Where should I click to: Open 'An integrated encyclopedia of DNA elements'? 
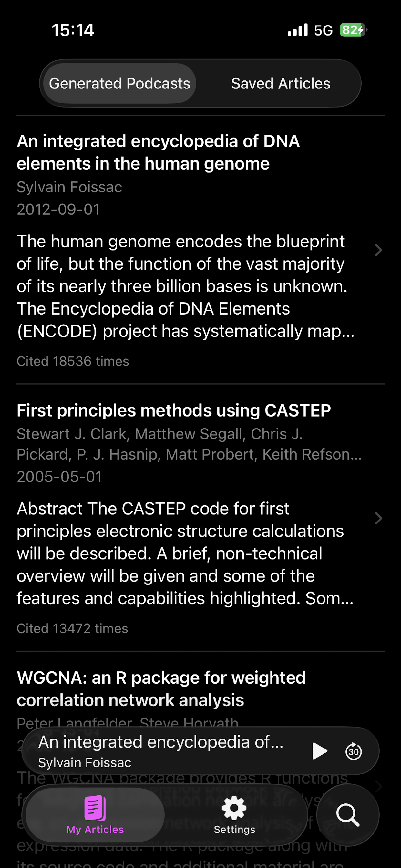point(159,152)
